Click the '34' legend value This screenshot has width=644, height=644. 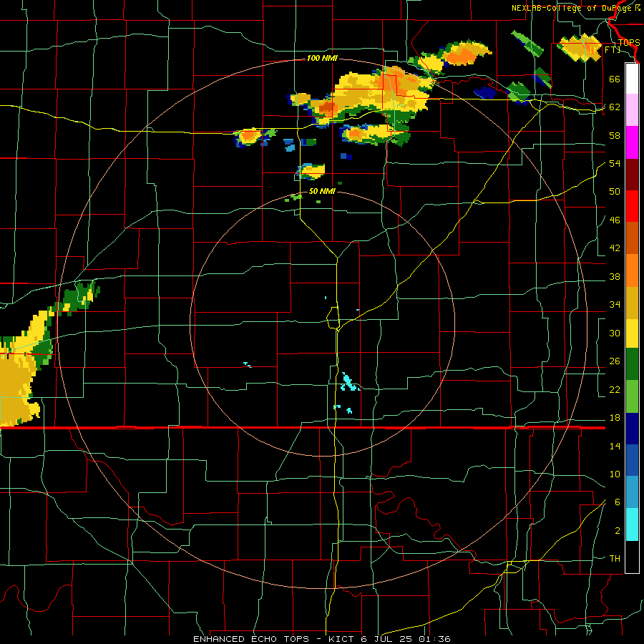click(615, 305)
